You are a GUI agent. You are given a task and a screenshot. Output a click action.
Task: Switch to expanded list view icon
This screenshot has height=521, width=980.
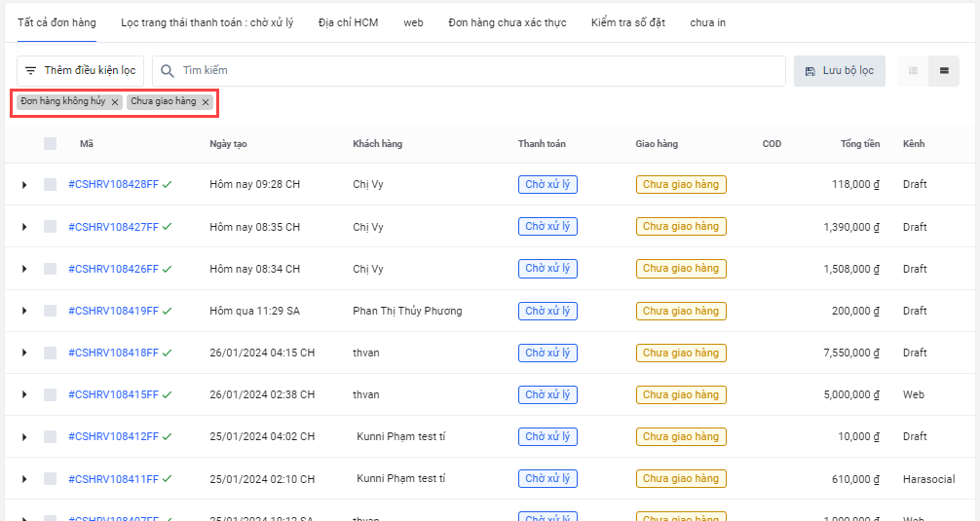(x=944, y=71)
